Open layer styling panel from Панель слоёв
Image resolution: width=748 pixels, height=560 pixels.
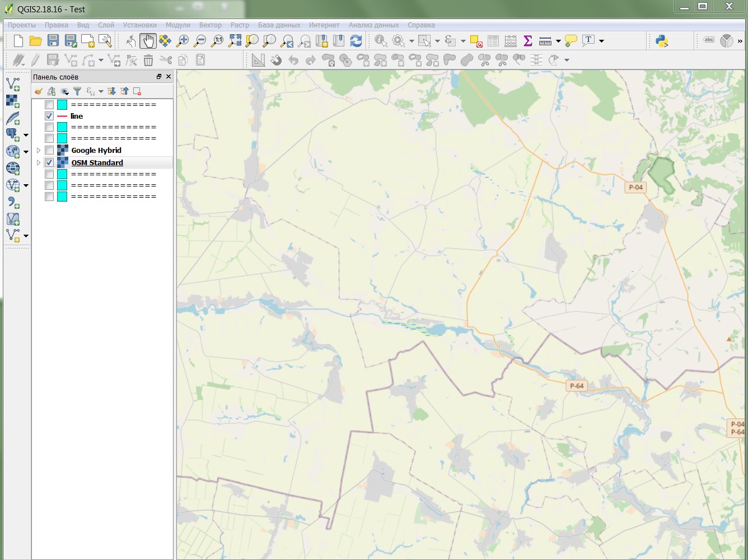point(38,91)
